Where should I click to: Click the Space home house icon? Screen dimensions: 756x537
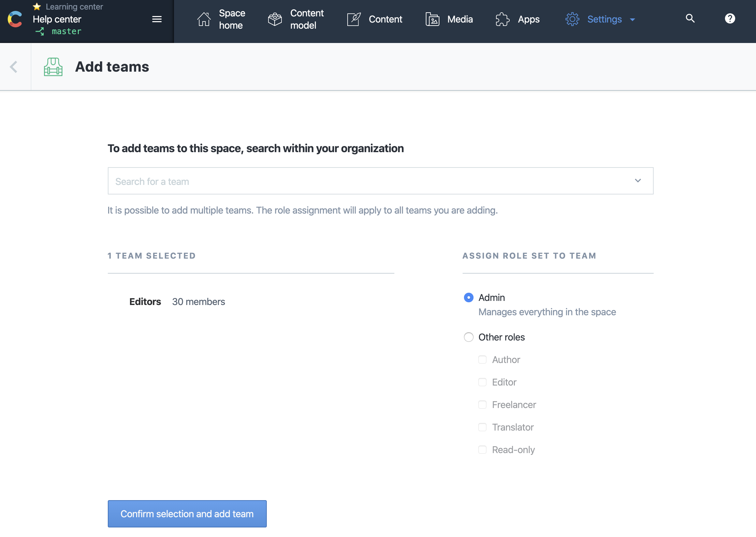point(204,19)
